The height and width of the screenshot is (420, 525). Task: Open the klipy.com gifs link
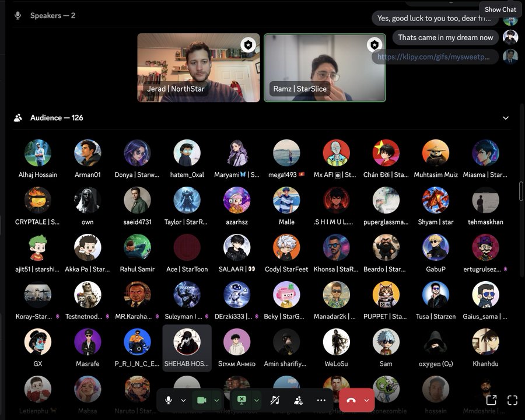click(x=433, y=57)
